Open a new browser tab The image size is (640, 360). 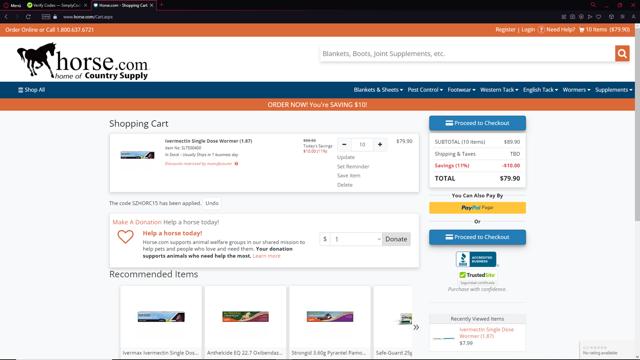pyautogui.click(x=162, y=5)
